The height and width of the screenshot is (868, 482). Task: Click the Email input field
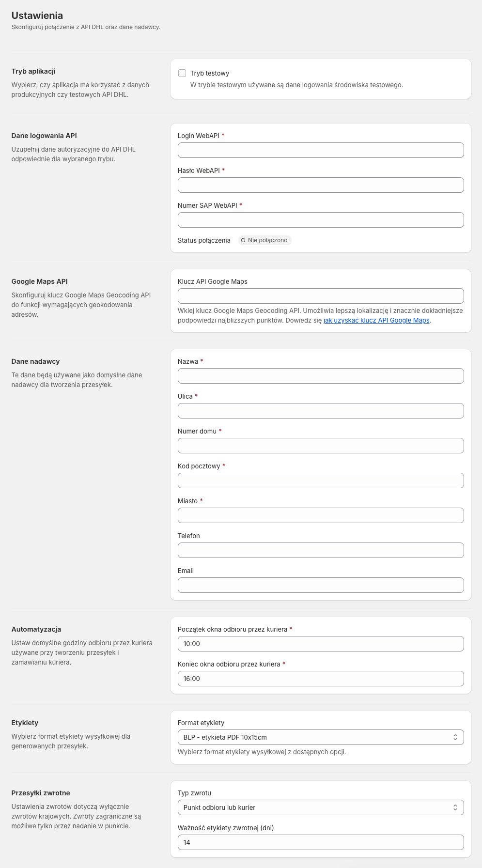click(320, 585)
